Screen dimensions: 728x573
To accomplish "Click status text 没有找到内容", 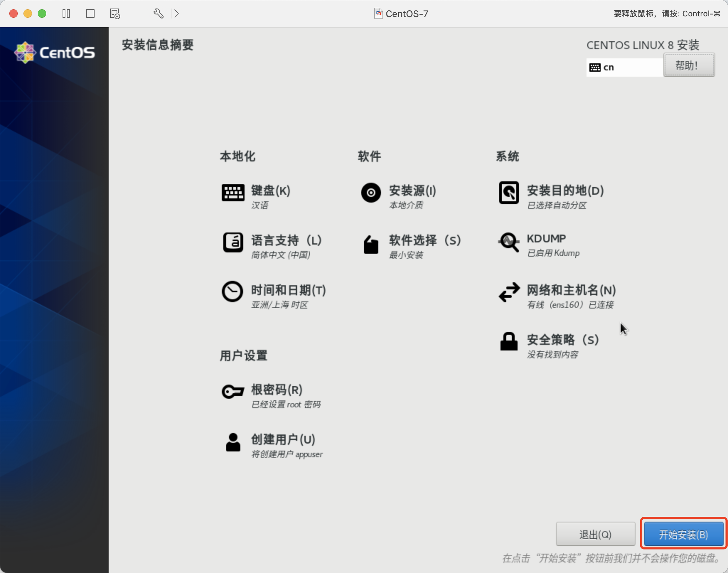I will [x=553, y=354].
